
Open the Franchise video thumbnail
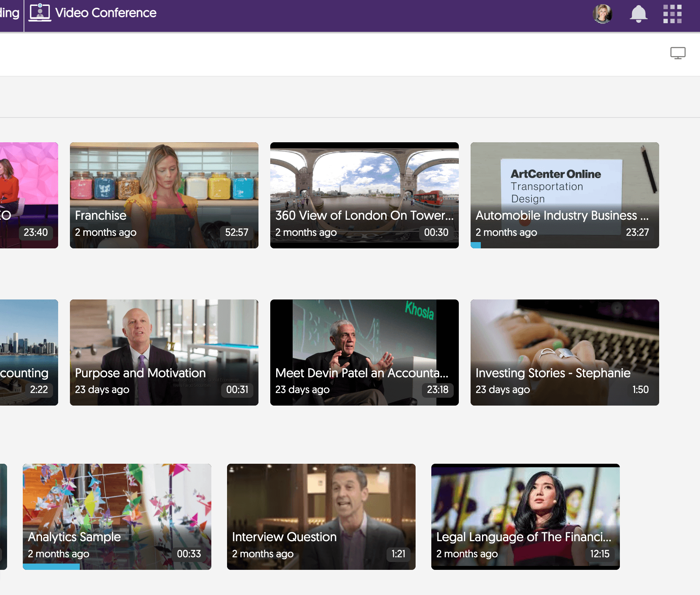[164, 195]
